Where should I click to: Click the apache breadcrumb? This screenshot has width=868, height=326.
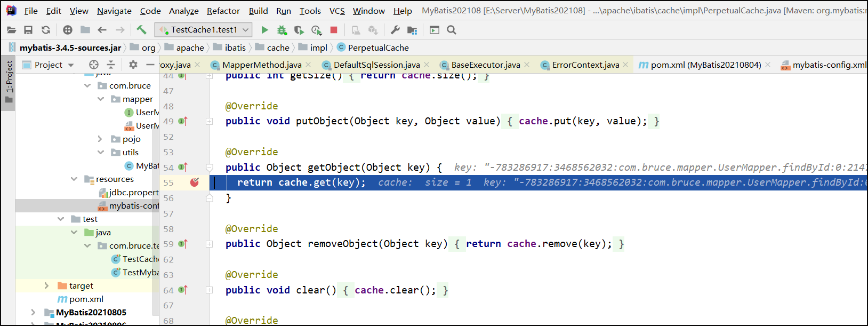[184, 47]
